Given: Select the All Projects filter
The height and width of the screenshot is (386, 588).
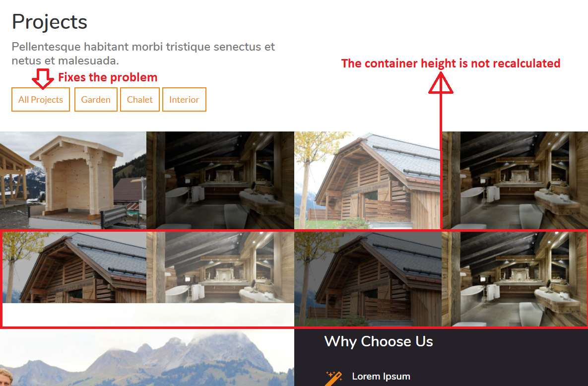Looking at the screenshot, I should [41, 99].
